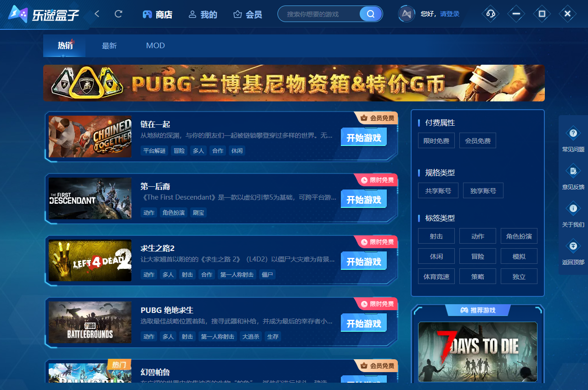This screenshot has height=390, width=588.
Task: Open customer service headset icon
Action: [x=491, y=14]
